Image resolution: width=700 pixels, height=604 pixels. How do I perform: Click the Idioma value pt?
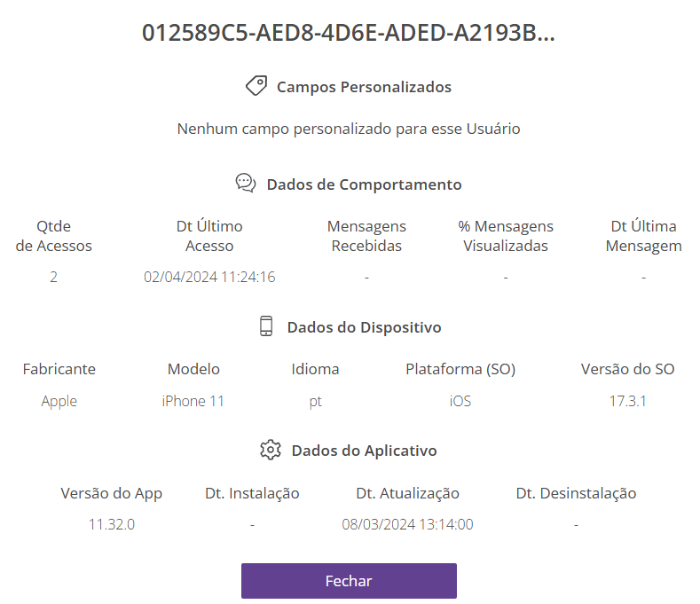pyautogui.click(x=315, y=401)
